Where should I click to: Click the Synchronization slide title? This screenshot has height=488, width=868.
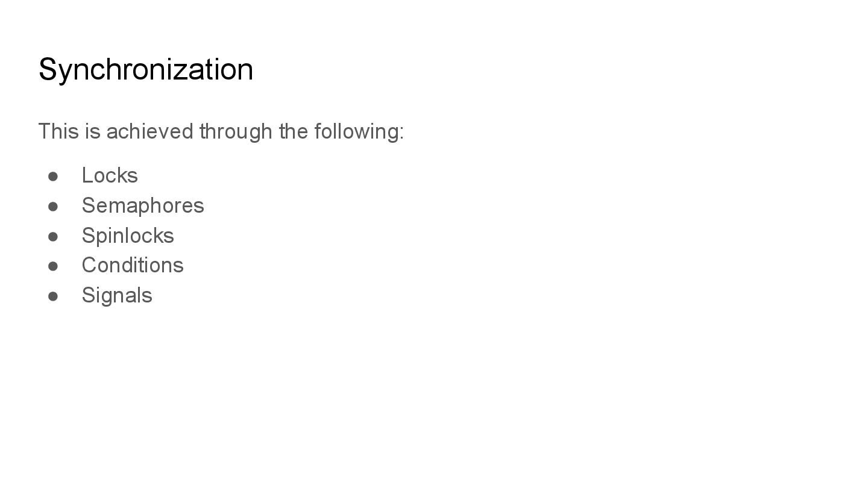point(145,69)
